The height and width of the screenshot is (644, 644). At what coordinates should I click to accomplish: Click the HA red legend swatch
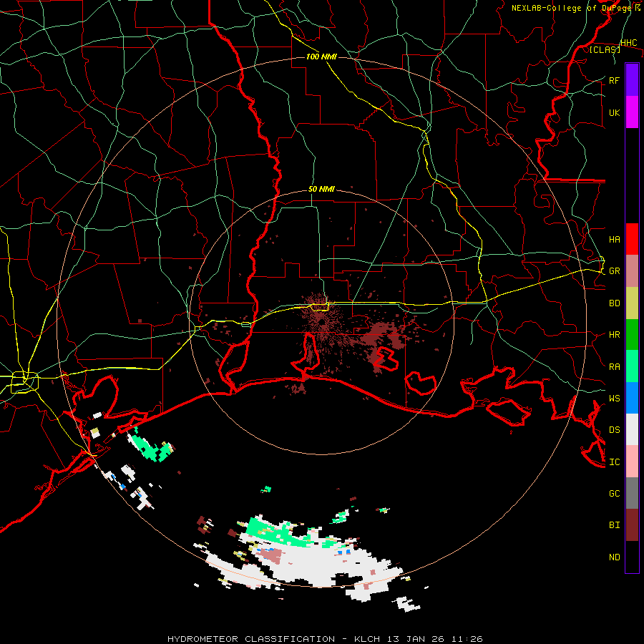[x=632, y=239]
